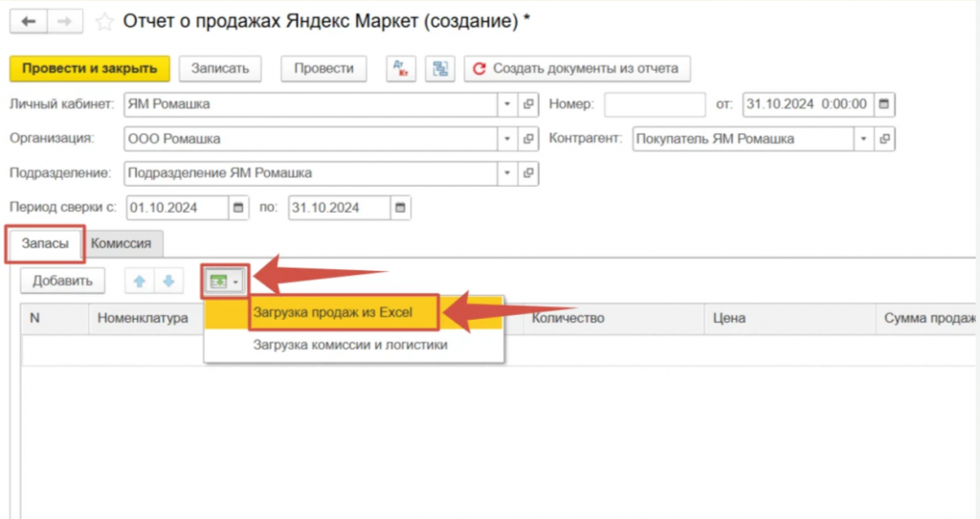Switch to the Комиссия tab

point(121,243)
